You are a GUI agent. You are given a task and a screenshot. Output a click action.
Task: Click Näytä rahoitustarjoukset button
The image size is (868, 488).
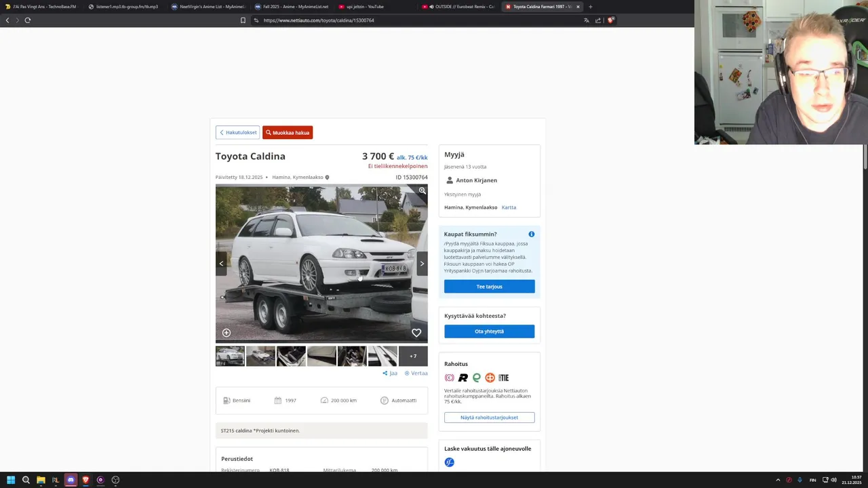coord(489,418)
